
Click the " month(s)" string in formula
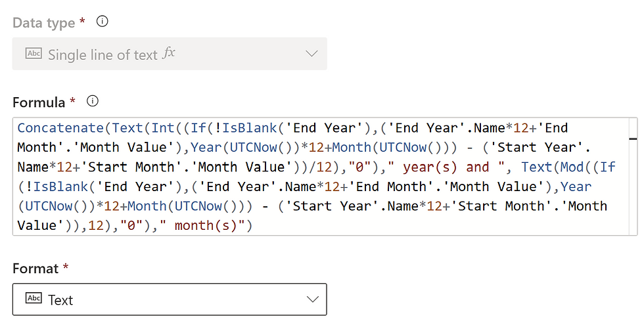click(x=209, y=226)
